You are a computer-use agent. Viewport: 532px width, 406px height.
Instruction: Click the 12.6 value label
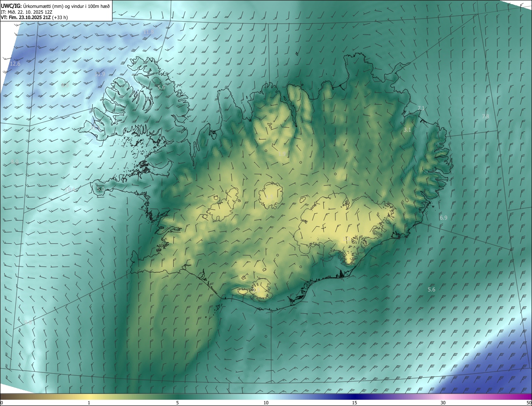(x=15, y=64)
